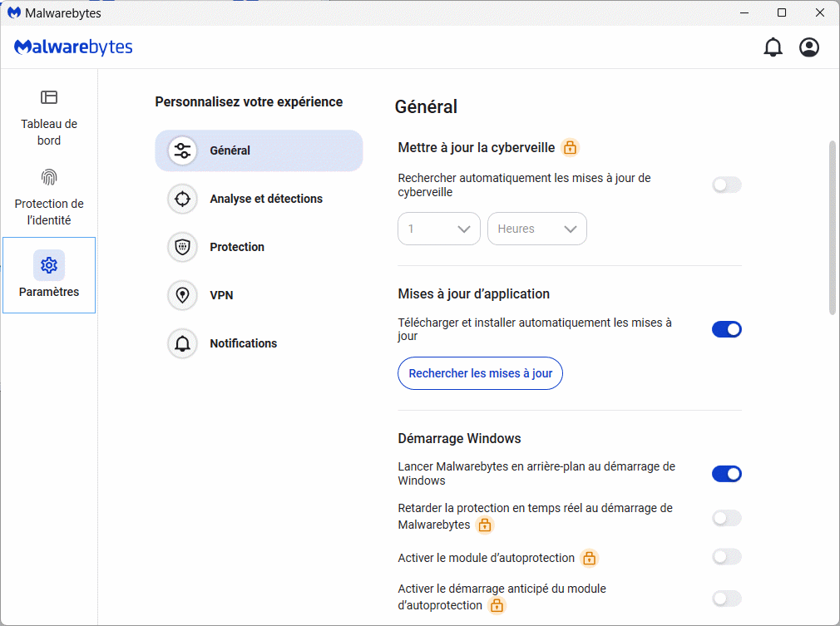Click the Général sliders icon
Screen dimensions: 840x626
182,150
